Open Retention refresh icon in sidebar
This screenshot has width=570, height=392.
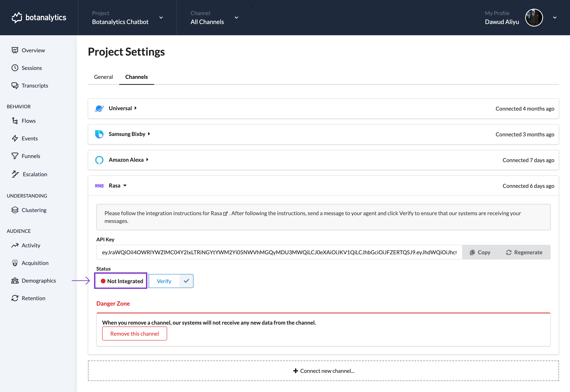tap(15, 298)
